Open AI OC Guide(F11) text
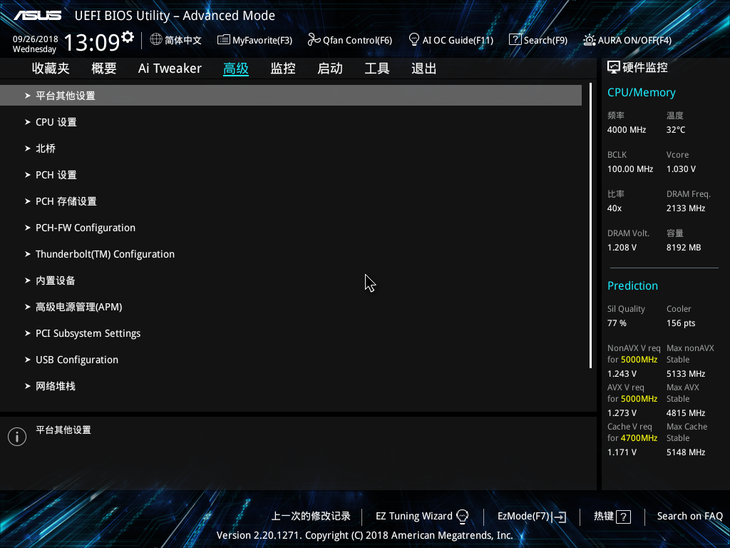Screen dimensions: 730x548 (x=458, y=41)
